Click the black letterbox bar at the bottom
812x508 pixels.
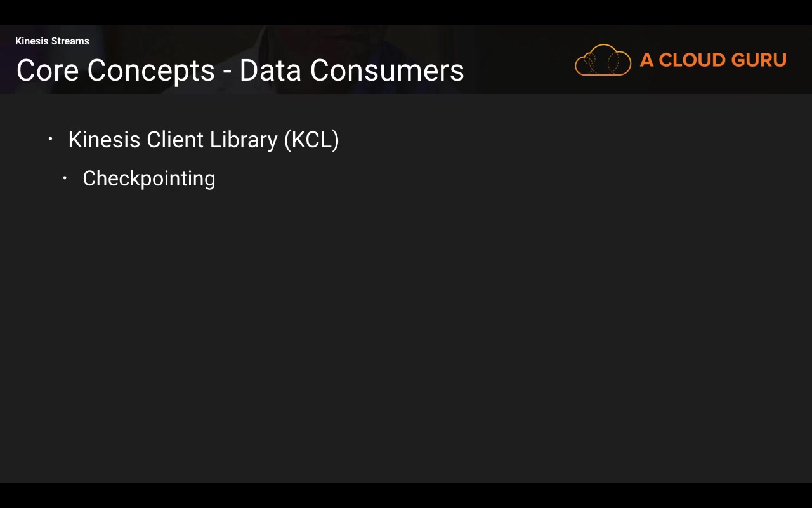[406, 495]
